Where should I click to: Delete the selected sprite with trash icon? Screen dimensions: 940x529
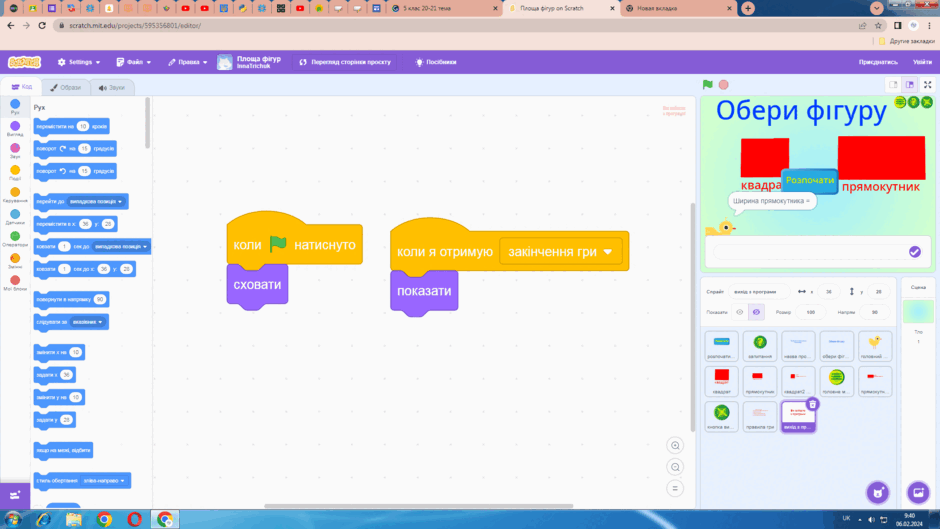812,404
